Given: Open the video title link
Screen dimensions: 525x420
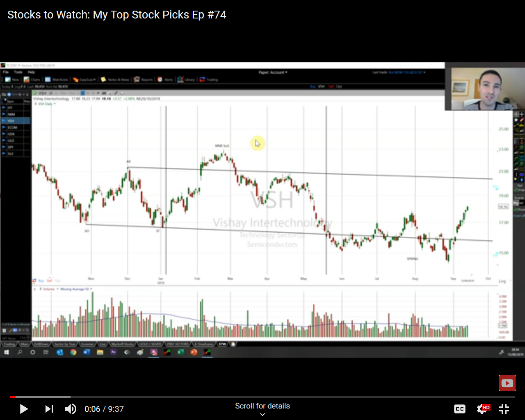Looking at the screenshot, I should [117, 15].
